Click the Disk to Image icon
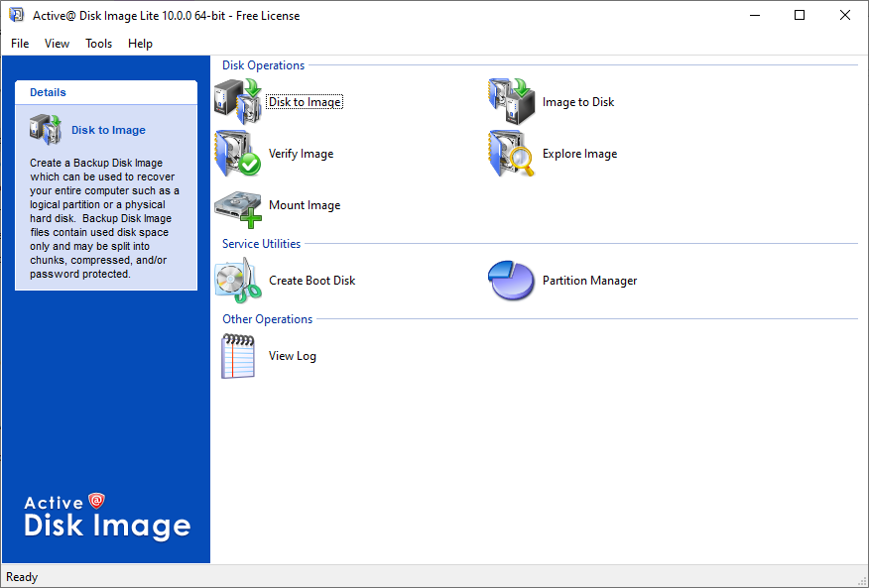This screenshot has width=869, height=588. click(x=238, y=101)
